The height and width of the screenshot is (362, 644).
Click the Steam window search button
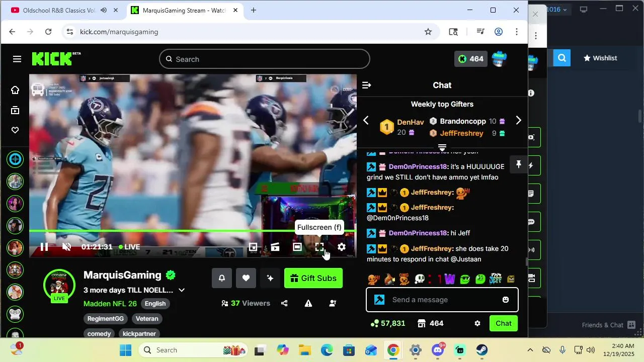pyautogui.click(x=562, y=58)
